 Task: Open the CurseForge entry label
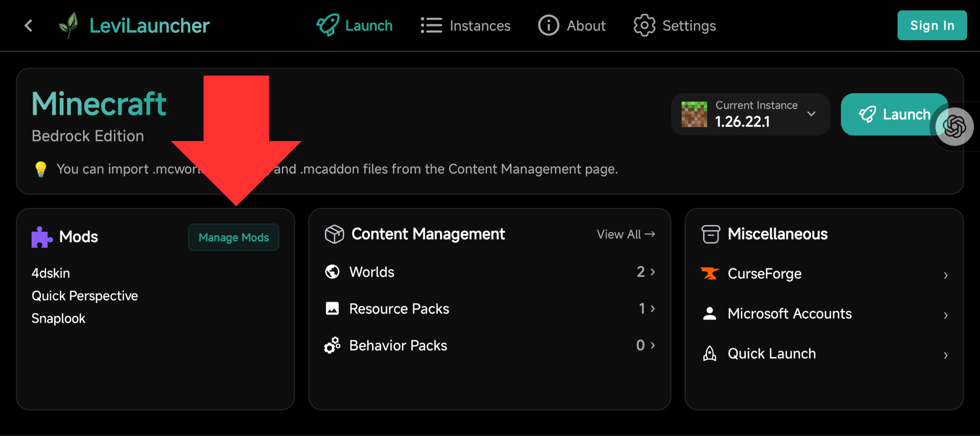click(765, 274)
